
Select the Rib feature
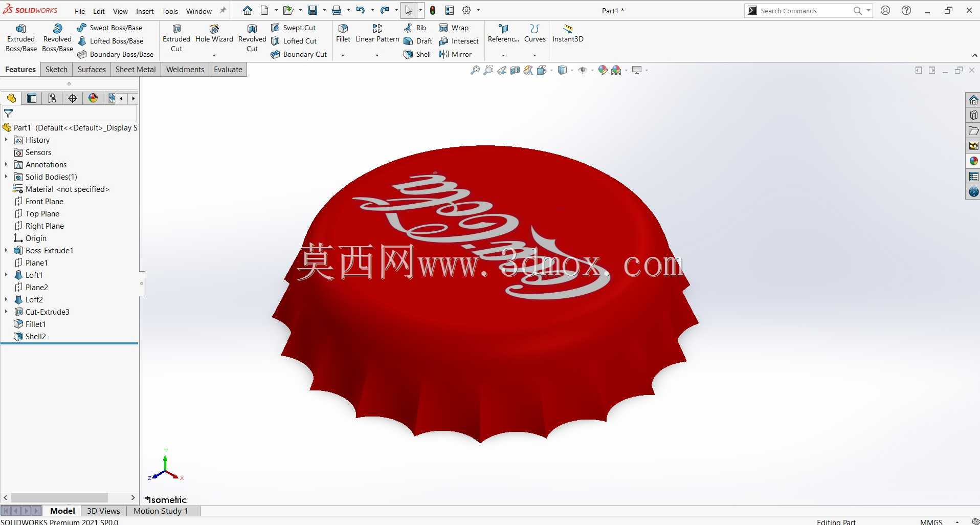coord(415,28)
